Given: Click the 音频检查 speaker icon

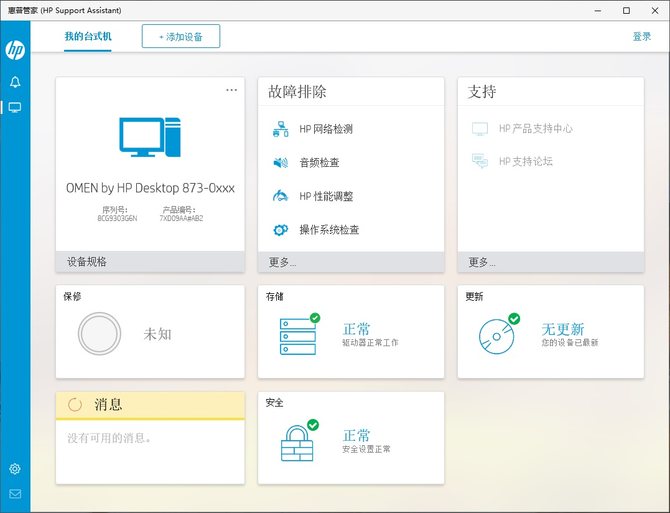Looking at the screenshot, I should click(280, 162).
